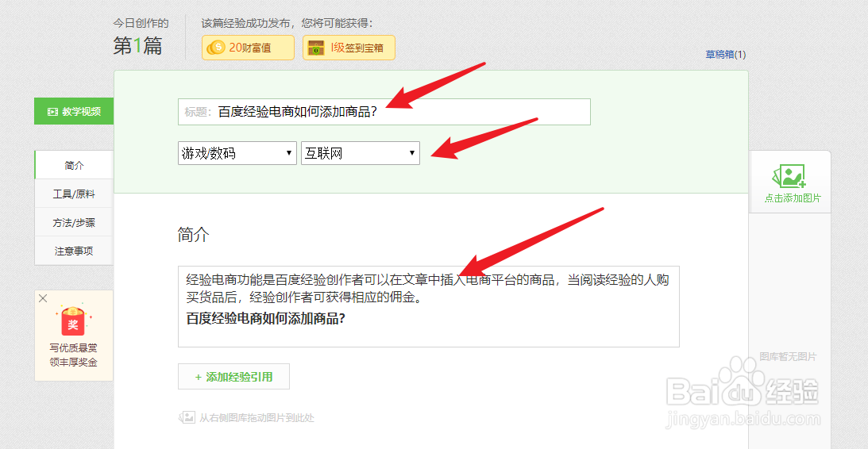This screenshot has width=868, height=449.
Task: Click the + 添加经验引用 button
Action: 233,377
